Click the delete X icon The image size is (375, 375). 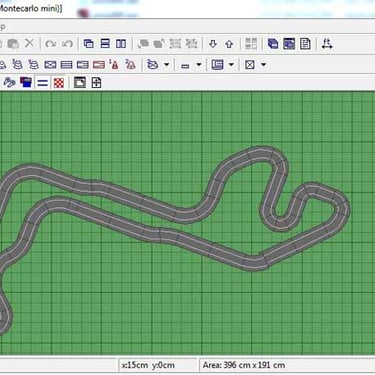click(30, 43)
